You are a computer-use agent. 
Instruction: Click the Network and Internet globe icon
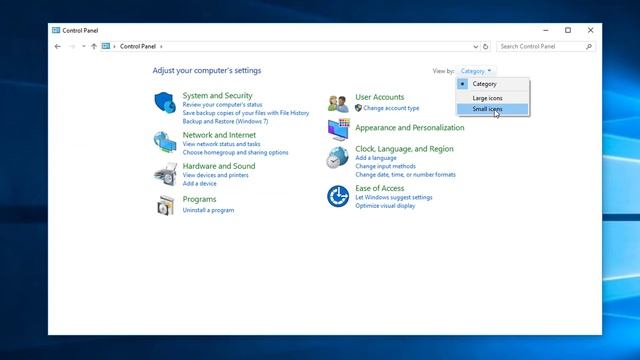(x=165, y=142)
